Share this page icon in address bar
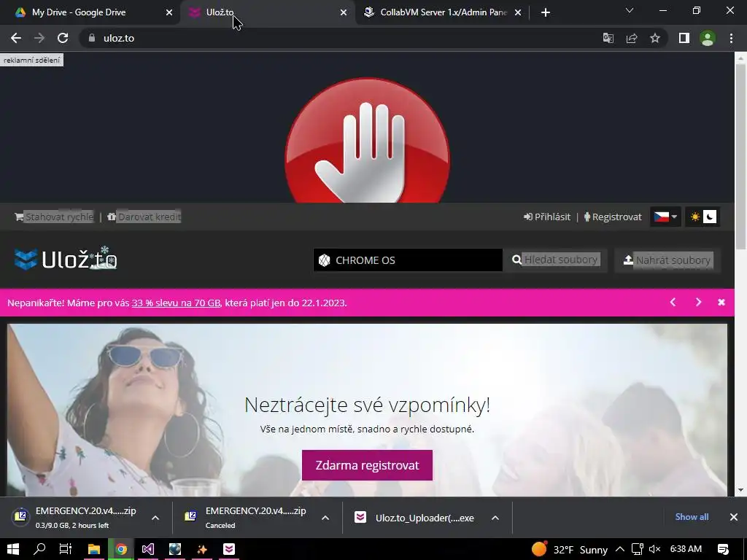The height and width of the screenshot is (560, 747). [x=632, y=38]
